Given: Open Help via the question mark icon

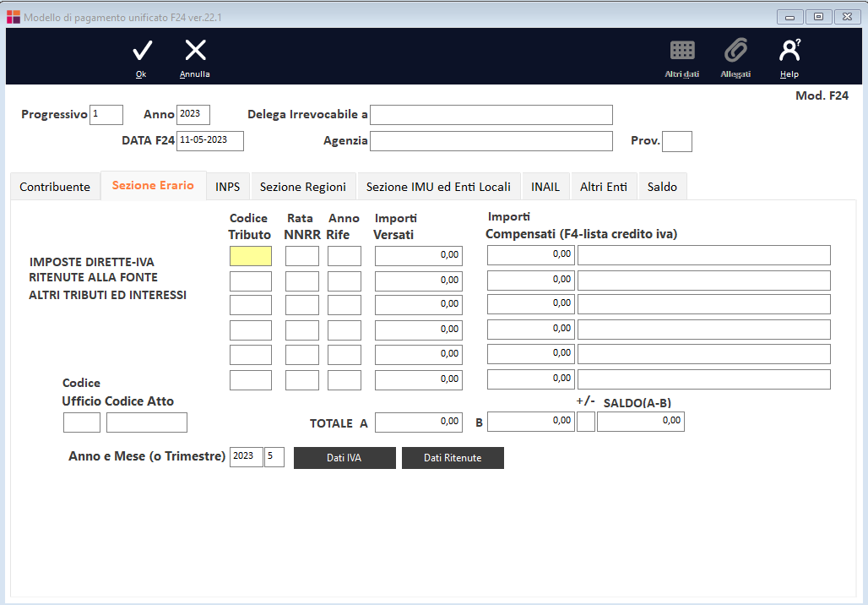Looking at the screenshot, I should [789, 51].
